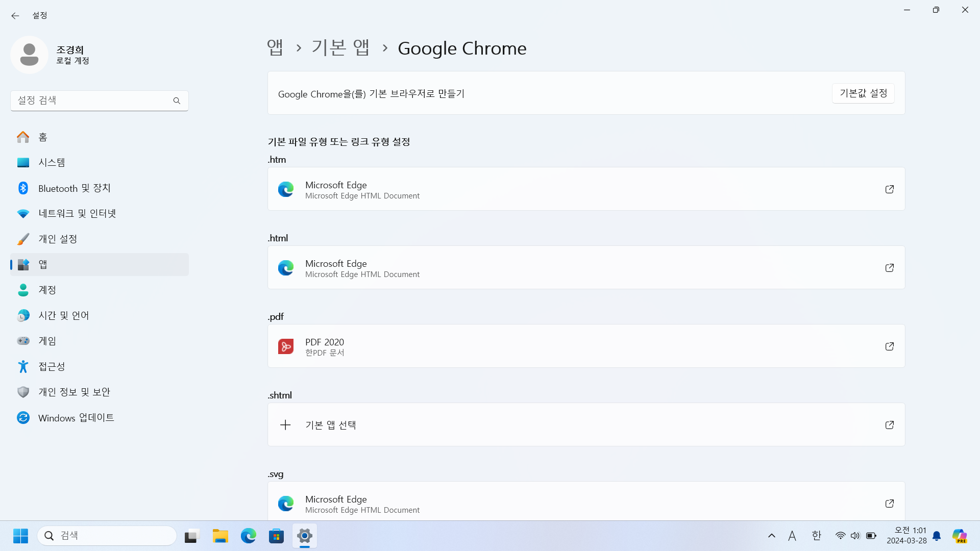Choose 기본 앱 선택 for .shtml
Image resolution: width=980 pixels, height=551 pixels.
click(x=586, y=425)
